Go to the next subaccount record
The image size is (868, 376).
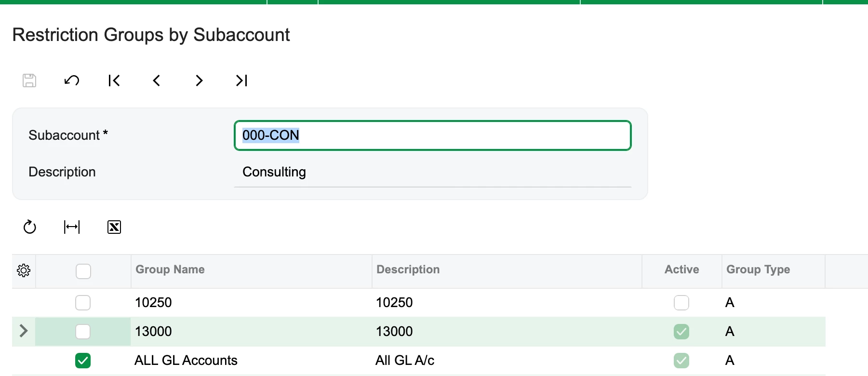coord(199,81)
